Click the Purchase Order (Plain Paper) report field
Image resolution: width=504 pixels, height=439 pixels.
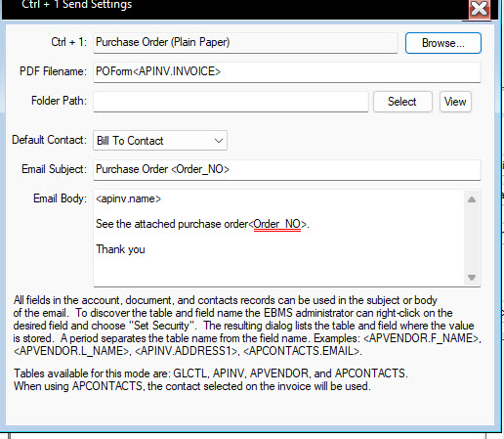[x=245, y=43]
